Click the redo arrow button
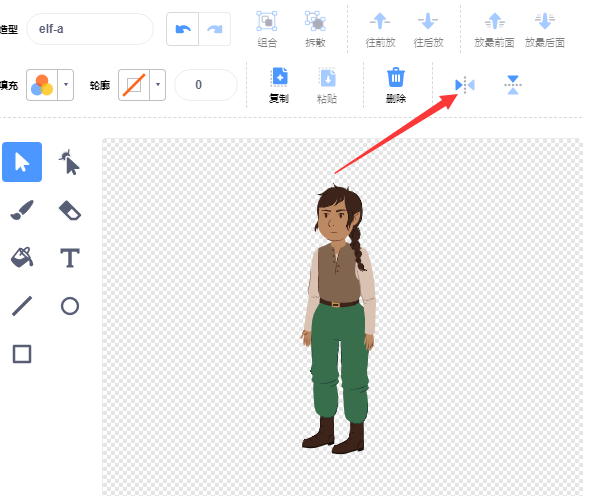The width and height of the screenshot is (608, 496). point(214,30)
